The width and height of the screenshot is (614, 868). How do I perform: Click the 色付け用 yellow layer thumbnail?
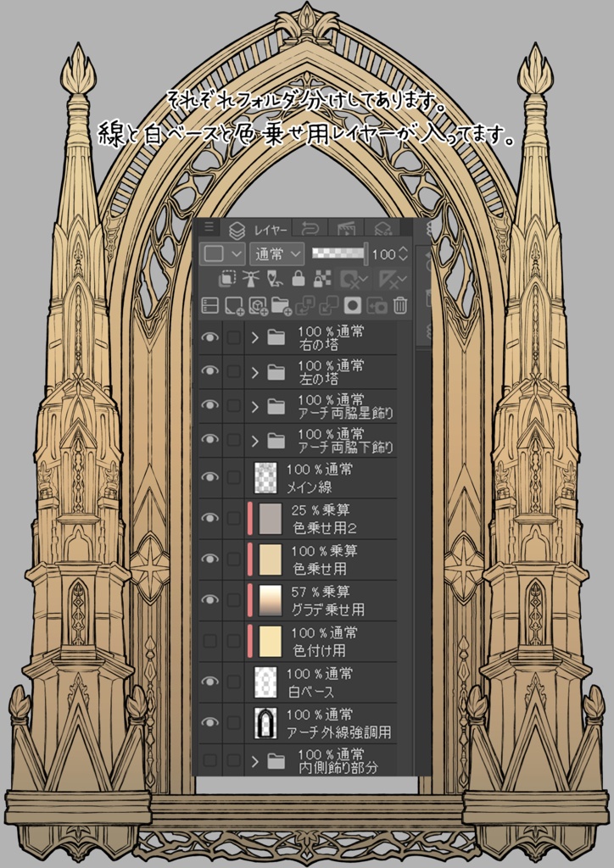pos(271,642)
